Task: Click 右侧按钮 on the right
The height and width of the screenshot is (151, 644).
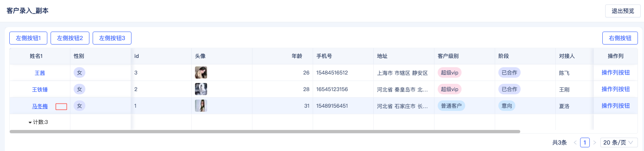Action: click(x=620, y=38)
